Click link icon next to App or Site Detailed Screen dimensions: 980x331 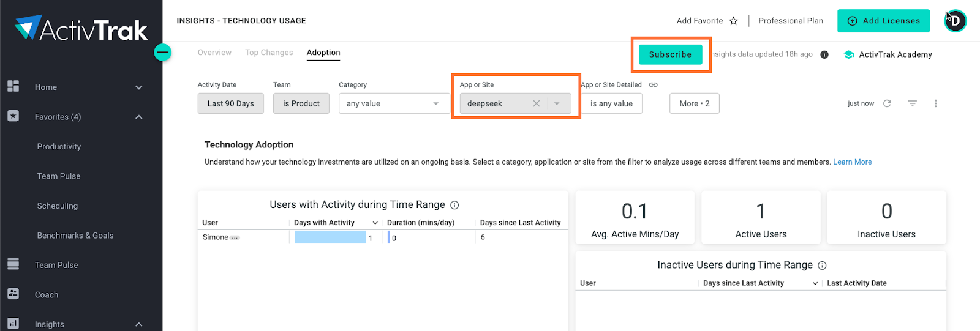pyautogui.click(x=654, y=85)
